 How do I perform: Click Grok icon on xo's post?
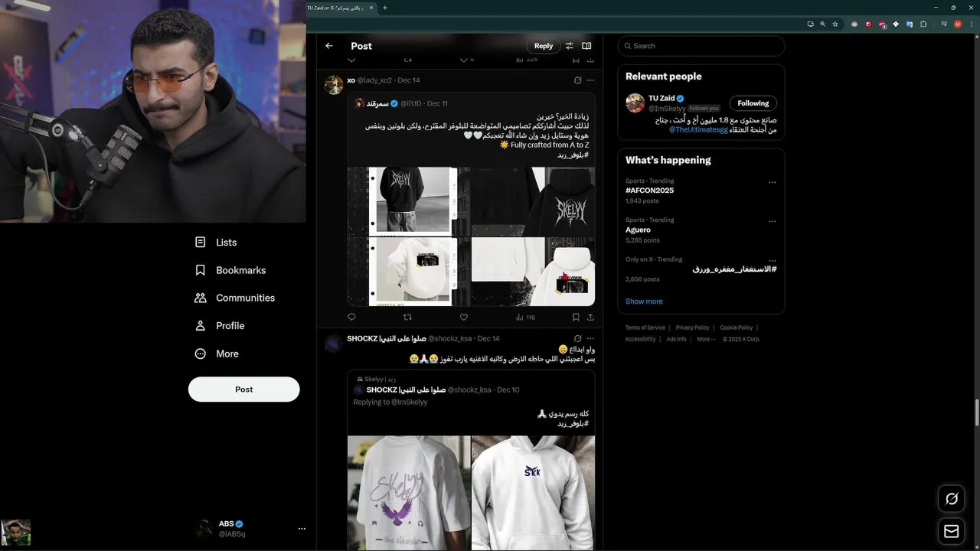coord(577,80)
